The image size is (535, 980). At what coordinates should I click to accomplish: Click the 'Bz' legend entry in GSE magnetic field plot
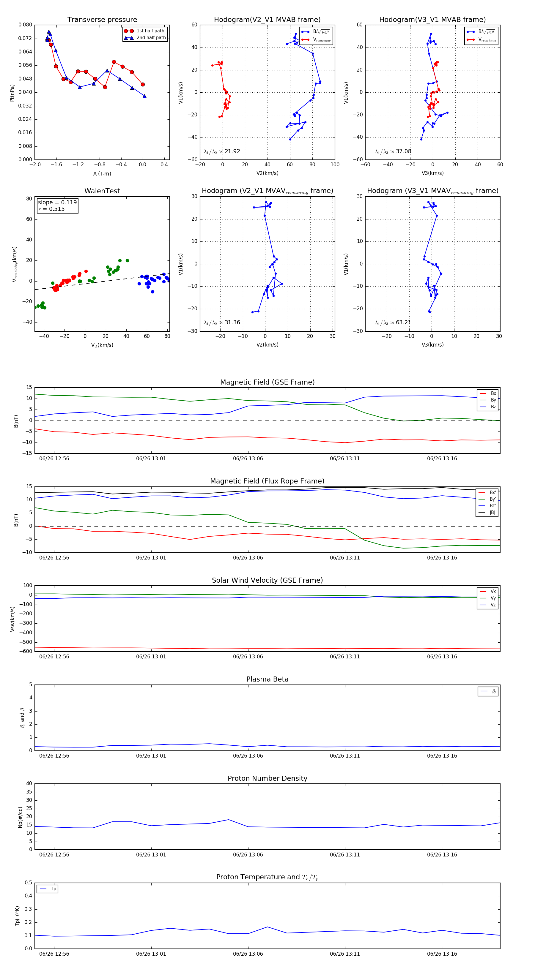(x=488, y=407)
